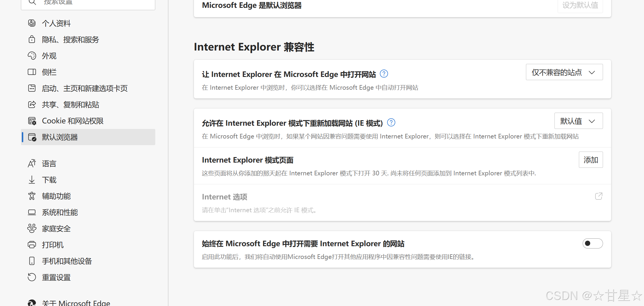Click the 启动、主页和新建选项卡页 icon

coord(32,88)
